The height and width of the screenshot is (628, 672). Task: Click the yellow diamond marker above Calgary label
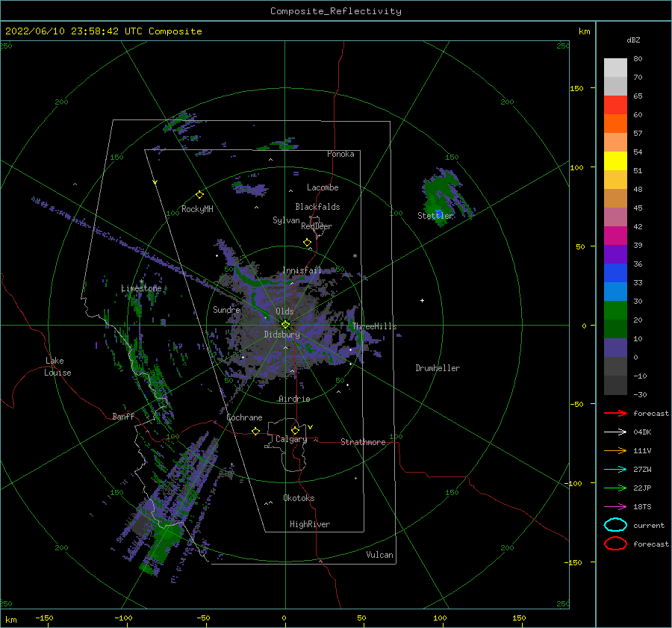295,430
